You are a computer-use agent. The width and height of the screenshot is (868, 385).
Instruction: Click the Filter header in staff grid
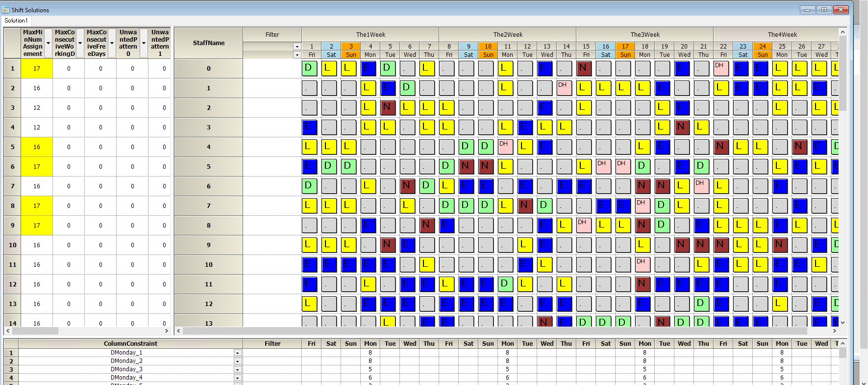[273, 35]
